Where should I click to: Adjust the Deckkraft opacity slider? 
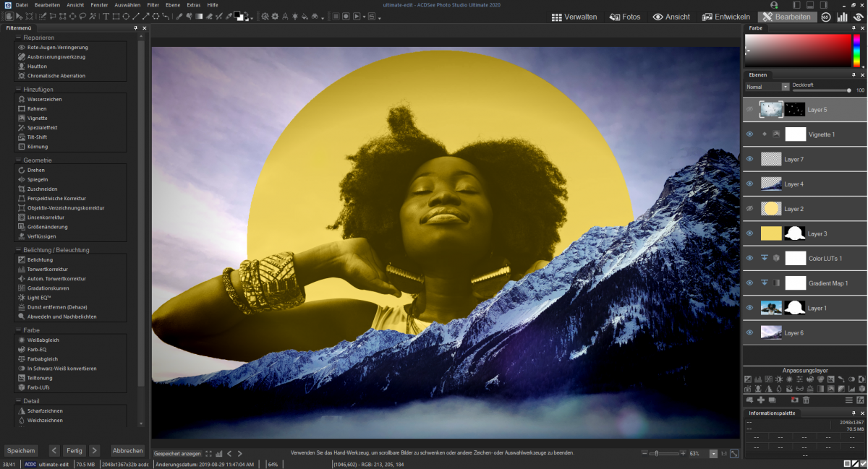pos(848,90)
